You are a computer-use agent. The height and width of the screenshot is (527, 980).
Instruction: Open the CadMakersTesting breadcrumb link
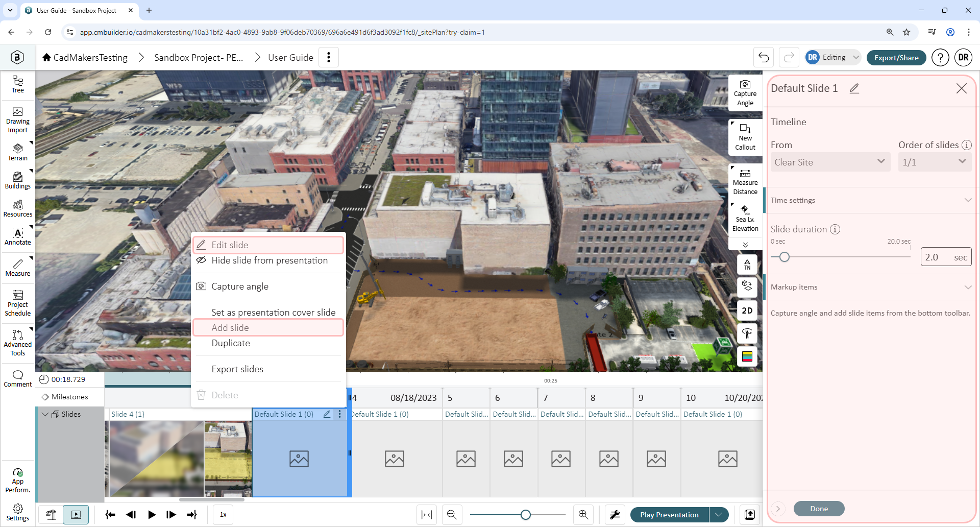point(85,57)
